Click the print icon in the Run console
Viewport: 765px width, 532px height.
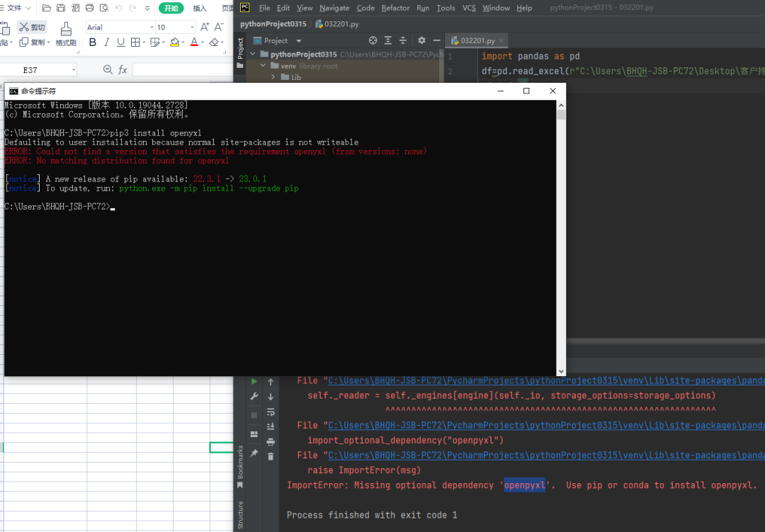pyautogui.click(x=271, y=441)
